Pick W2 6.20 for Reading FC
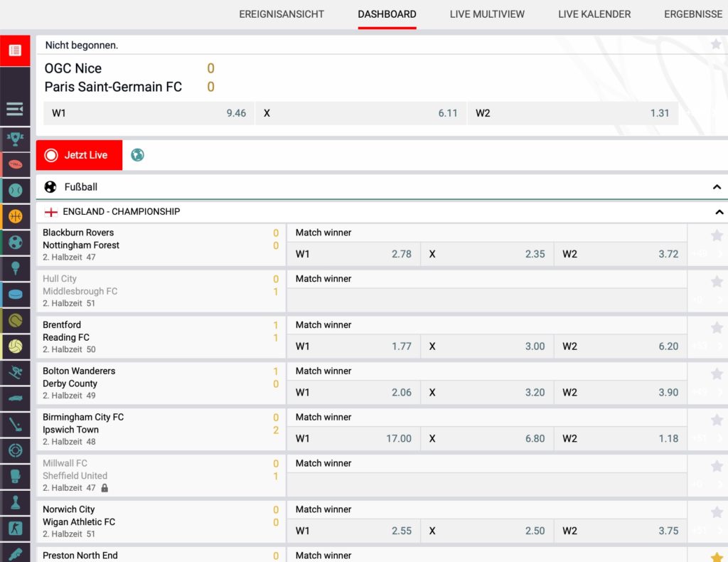The width and height of the screenshot is (728, 562). pos(620,346)
